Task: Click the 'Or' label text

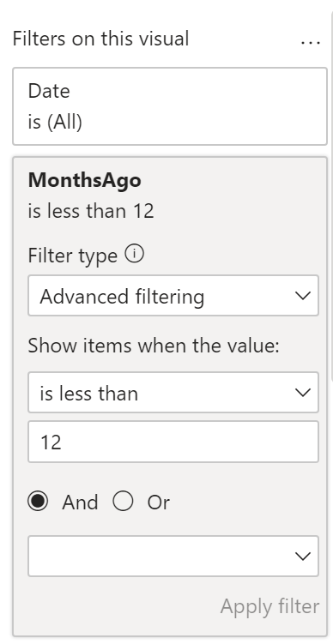Action: [158, 503]
